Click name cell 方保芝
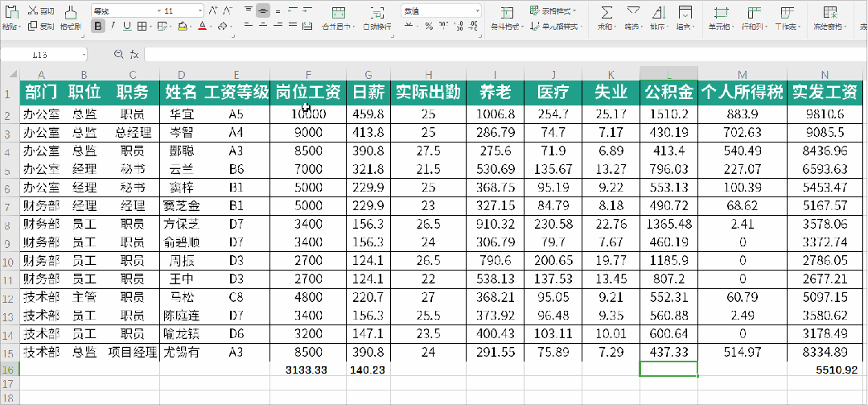Viewport: 868px width, 405px height. click(182, 224)
